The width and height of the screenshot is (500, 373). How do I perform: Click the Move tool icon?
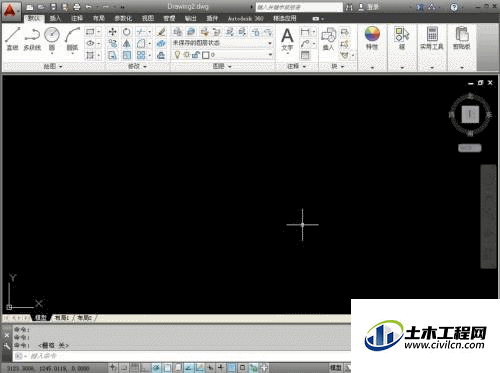[112, 32]
